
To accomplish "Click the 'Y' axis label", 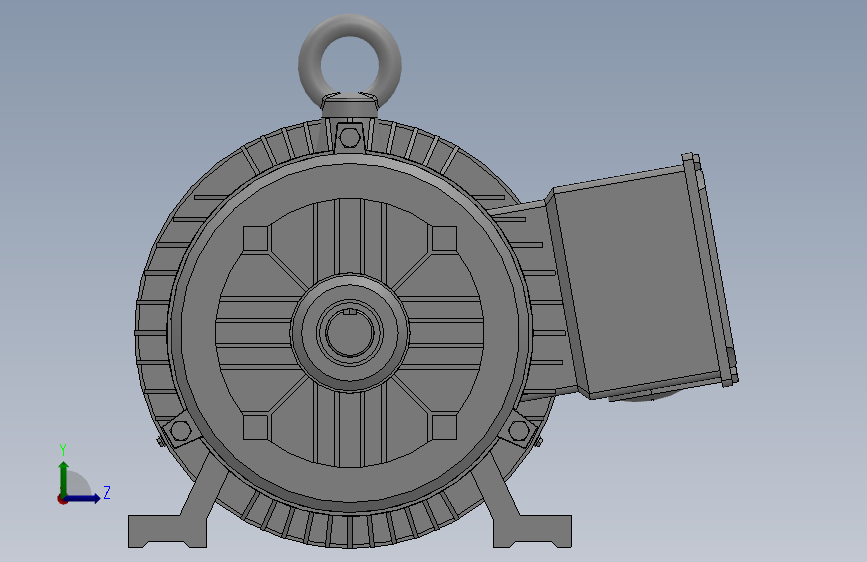I will (x=63, y=450).
